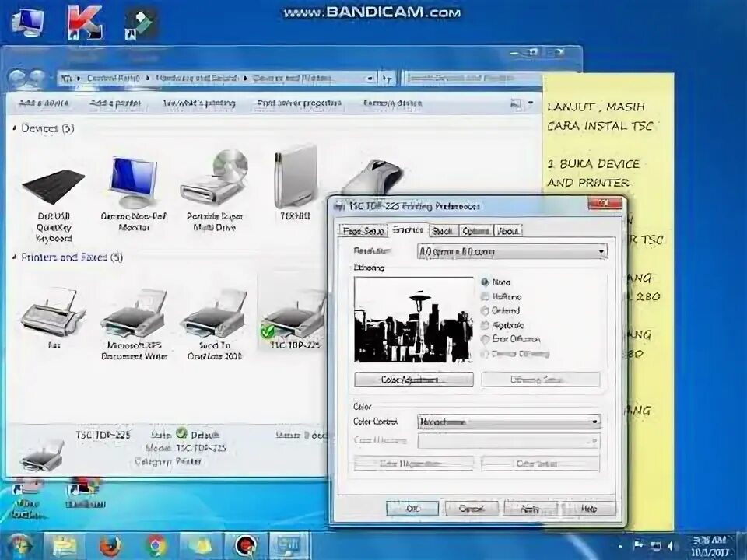747x560 pixels.
Task: Select the None dithering option
Action: (x=496, y=282)
